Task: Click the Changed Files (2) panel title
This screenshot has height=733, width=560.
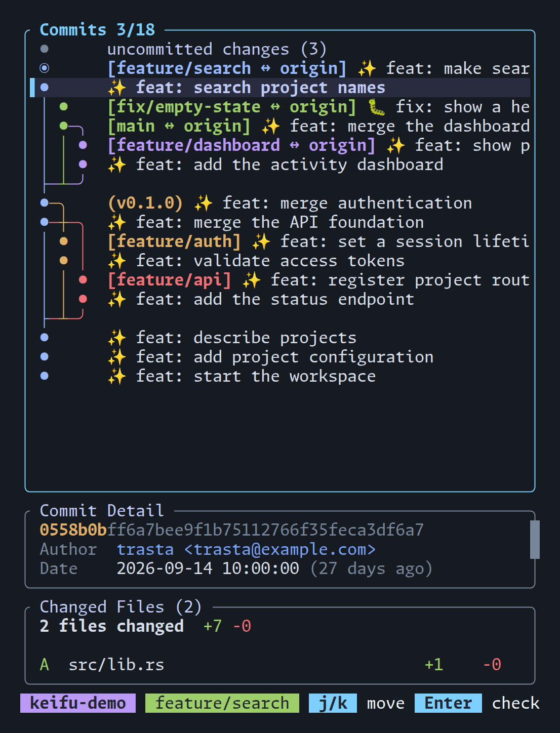Action: [x=121, y=607]
